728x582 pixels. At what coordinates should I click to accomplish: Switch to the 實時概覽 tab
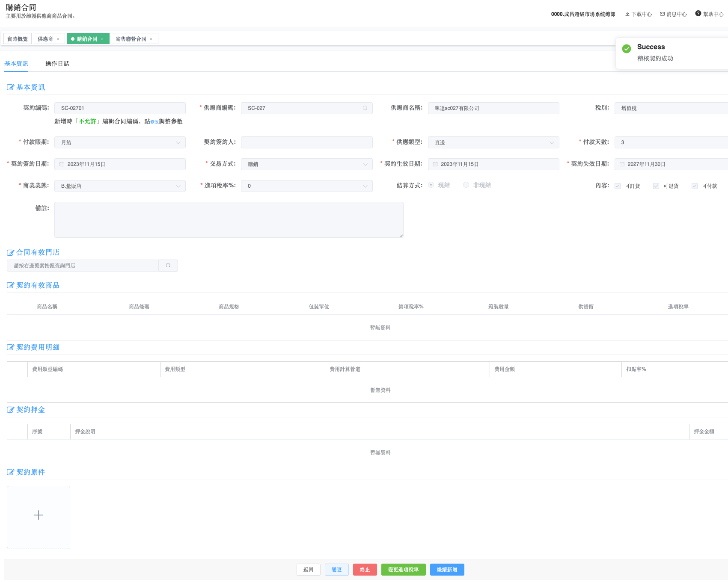coord(18,39)
